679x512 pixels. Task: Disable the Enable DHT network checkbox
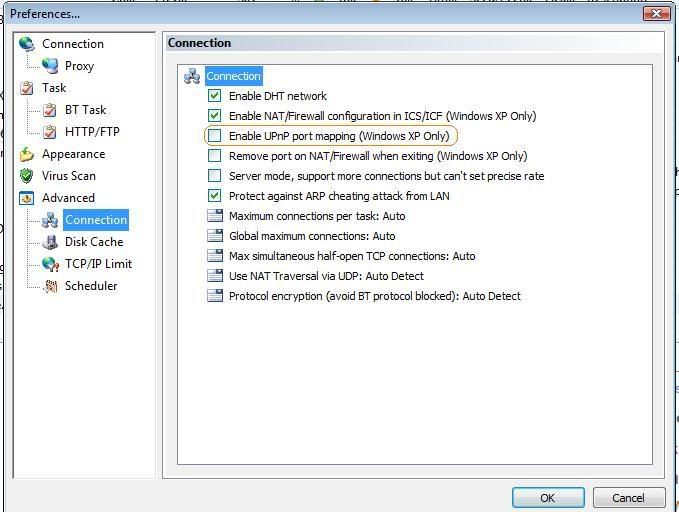click(214, 96)
